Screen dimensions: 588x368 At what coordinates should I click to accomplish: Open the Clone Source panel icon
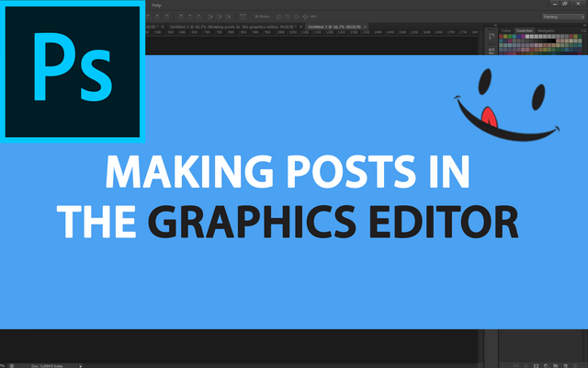(492, 51)
